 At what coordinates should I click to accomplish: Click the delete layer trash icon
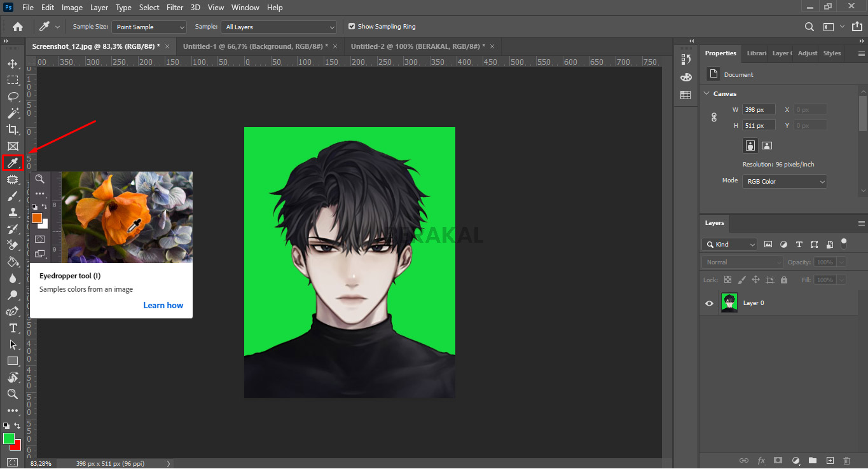(846, 460)
